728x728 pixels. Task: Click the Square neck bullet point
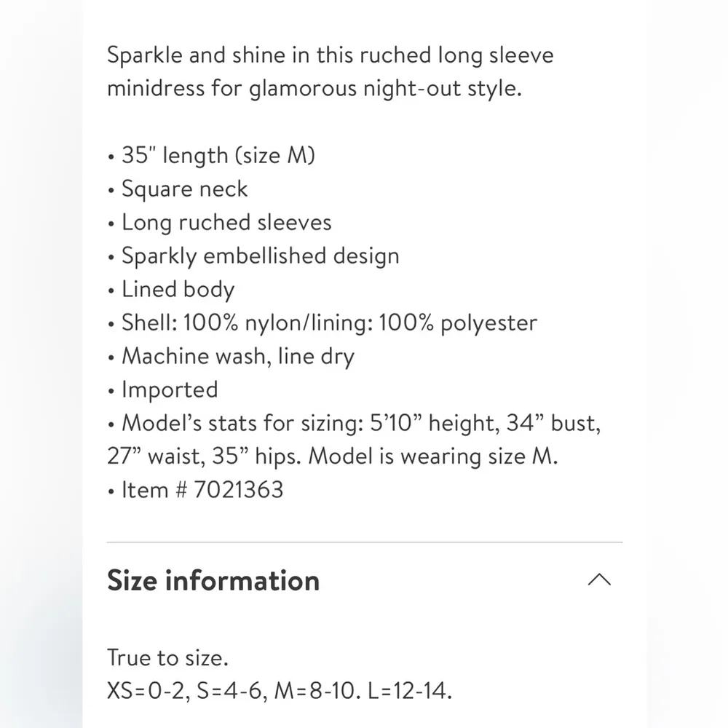coord(184,189)
